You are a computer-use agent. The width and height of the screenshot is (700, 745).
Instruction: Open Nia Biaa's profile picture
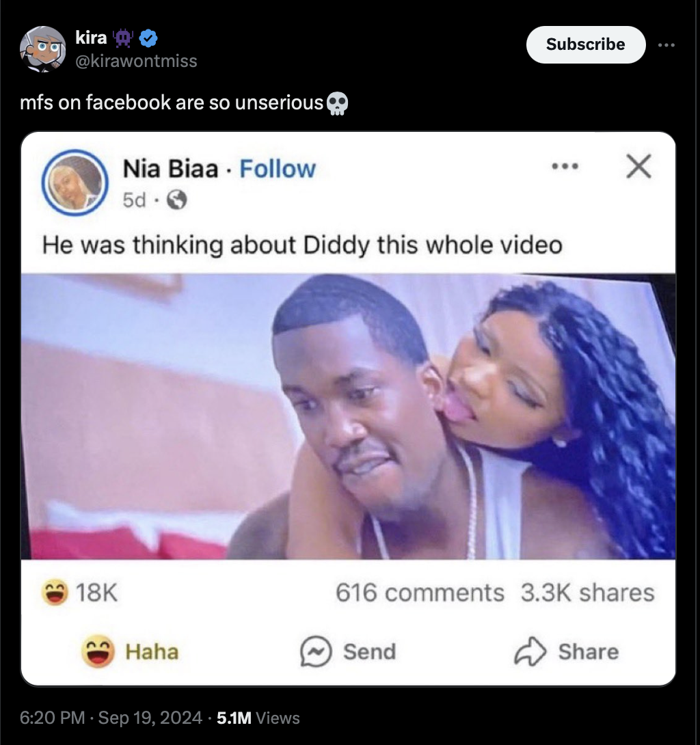pyautogui.click(x=75, y=182)
